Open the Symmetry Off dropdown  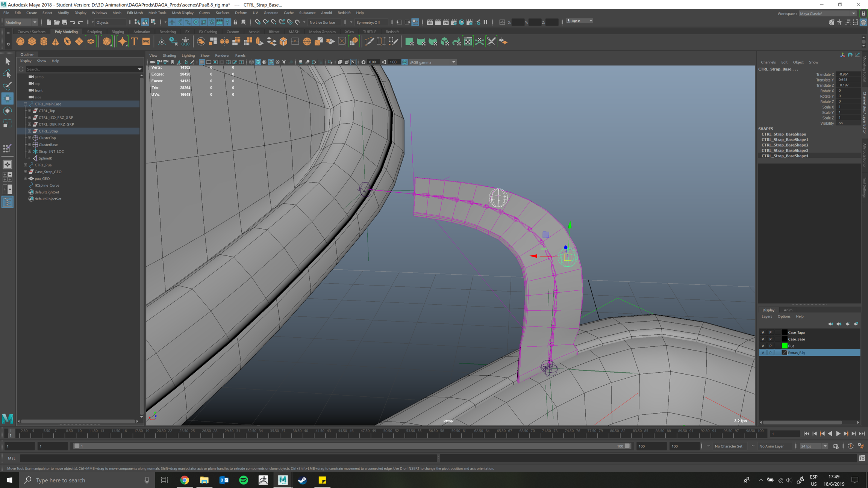point(371,22)
